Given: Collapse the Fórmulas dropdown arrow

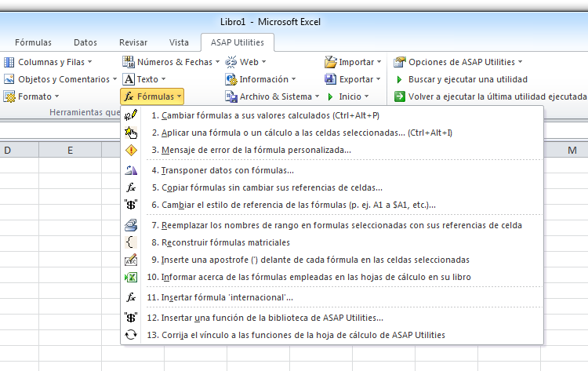Looking at the screenshot, I should click(180, 96).
